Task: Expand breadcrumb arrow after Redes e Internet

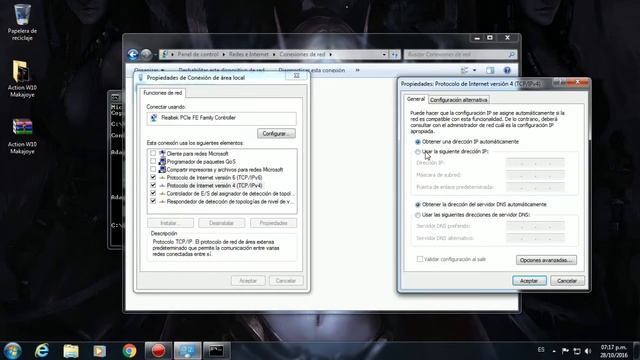Action: click(x=274, y=54)
